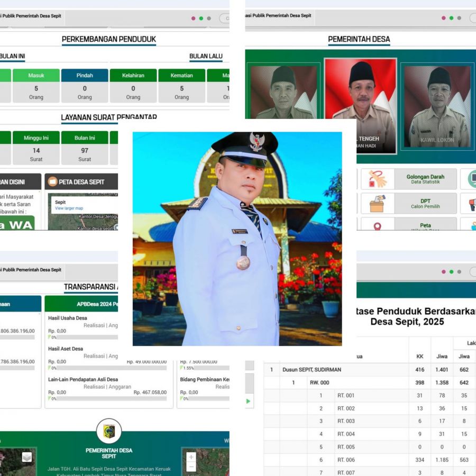Click the Hasil Usaha Desa progress bar
The height and width of the screenshot is (476, 476).
click(x=83, y=337)
